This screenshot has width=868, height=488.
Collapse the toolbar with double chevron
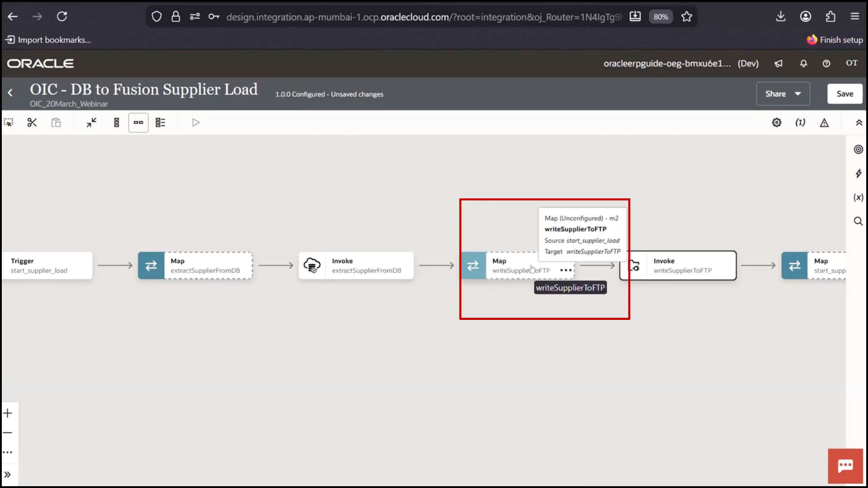coord(859,122)
